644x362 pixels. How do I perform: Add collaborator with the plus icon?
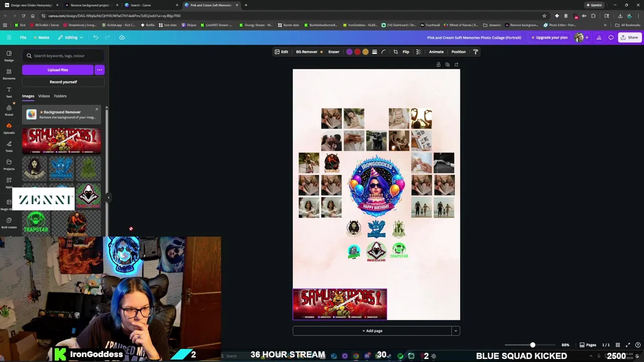tap(587, 37)
